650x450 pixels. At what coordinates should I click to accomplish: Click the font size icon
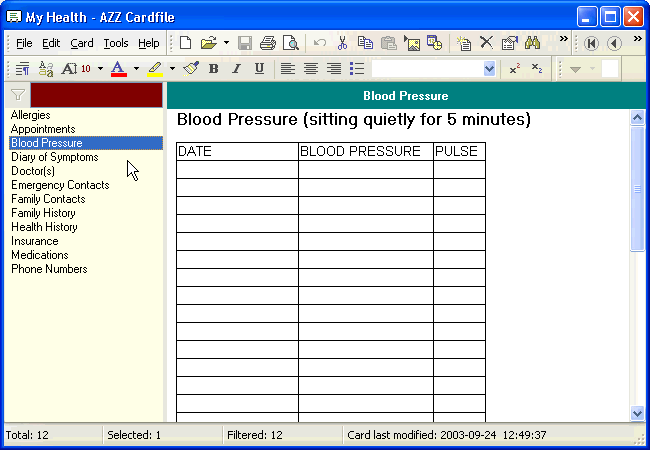(76, 68)
